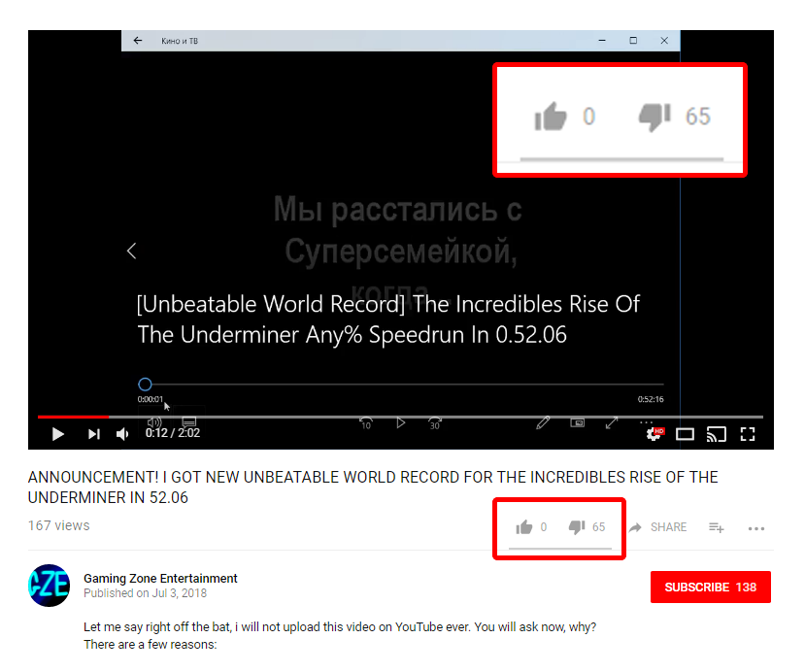Dislike the video with thumbs down

[577, 527]
